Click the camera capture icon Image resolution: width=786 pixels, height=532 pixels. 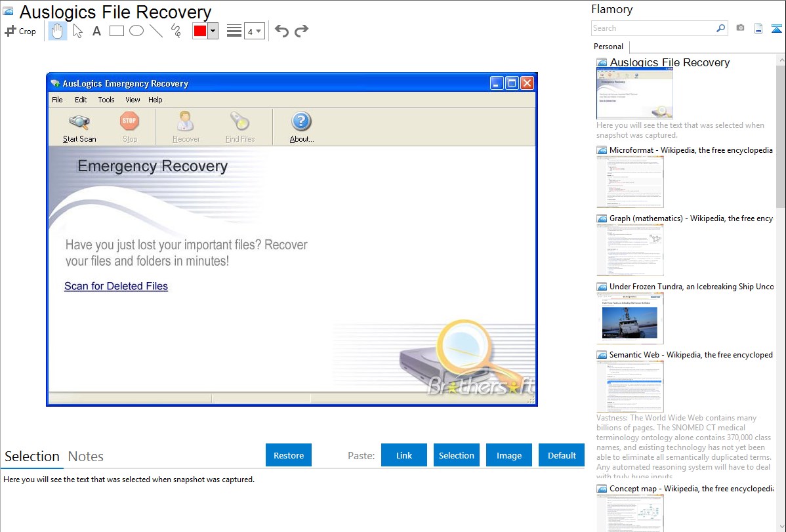pyautogui.click(x=740, y=28)
